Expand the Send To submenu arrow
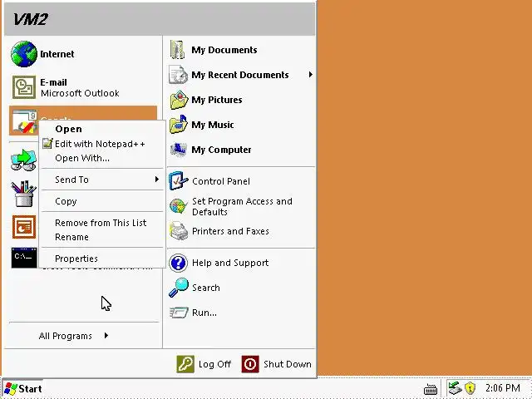 157,180
